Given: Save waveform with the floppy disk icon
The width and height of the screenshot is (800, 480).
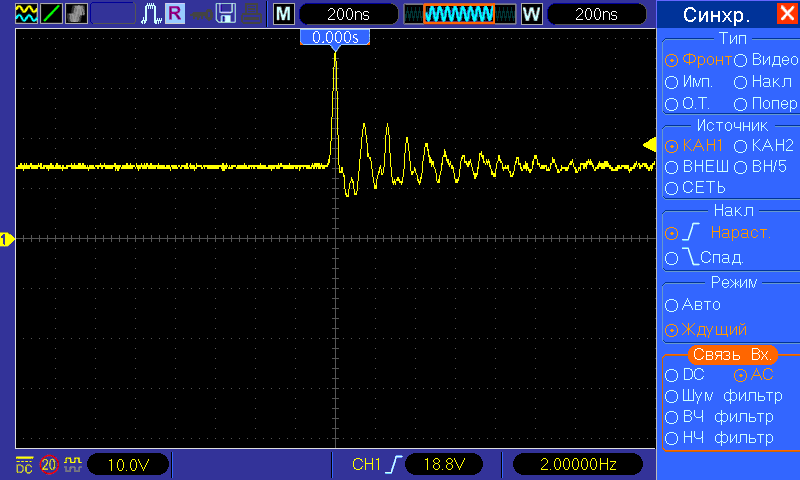Looking at the screenshot, I should point(226,14).
